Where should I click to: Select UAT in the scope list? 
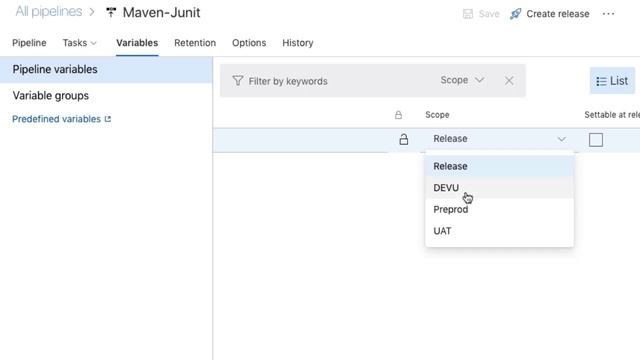pos(499,231)
